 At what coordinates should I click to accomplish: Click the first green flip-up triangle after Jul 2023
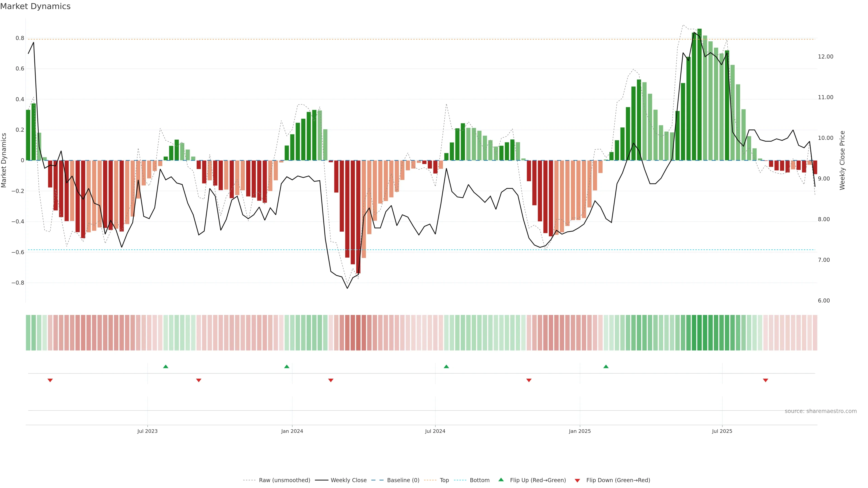point(165,366)
